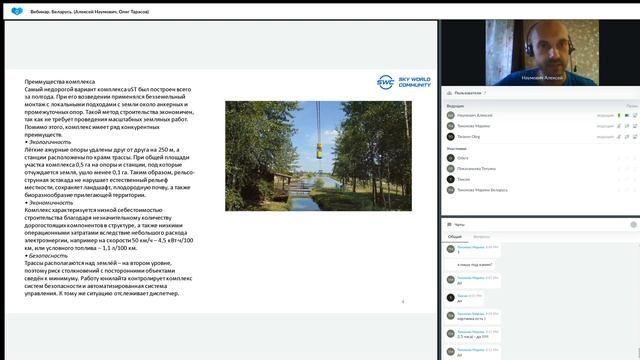Click the Экономичность bullet on the slide
Viewport: 640px width, 360px height.
pyautogui.click(x=49, y=202)
